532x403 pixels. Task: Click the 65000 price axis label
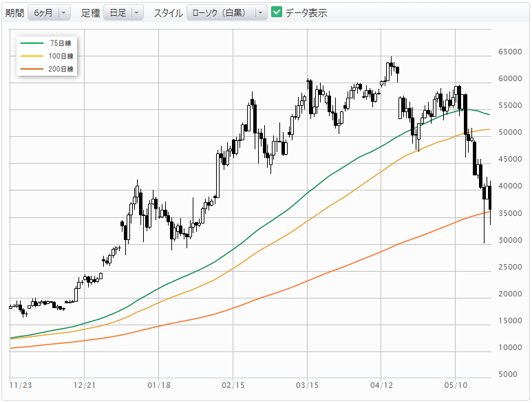(510, 52)
